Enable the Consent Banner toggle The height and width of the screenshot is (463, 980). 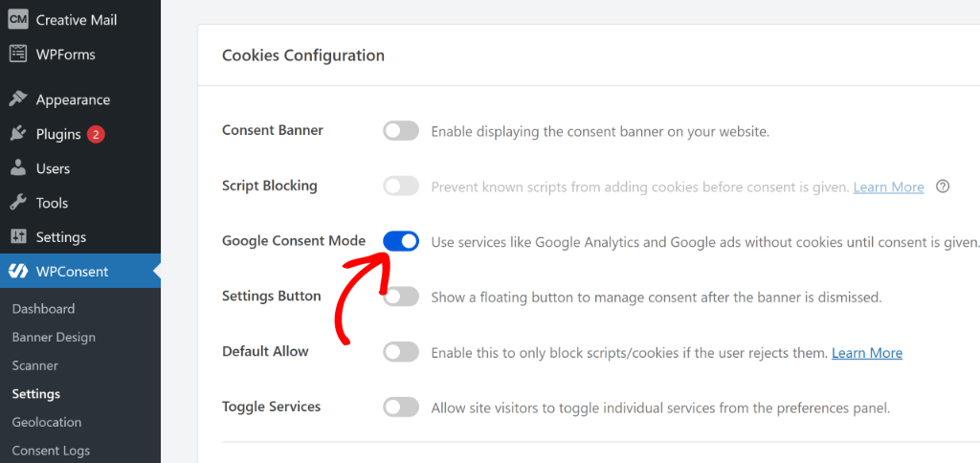point(401,131)
